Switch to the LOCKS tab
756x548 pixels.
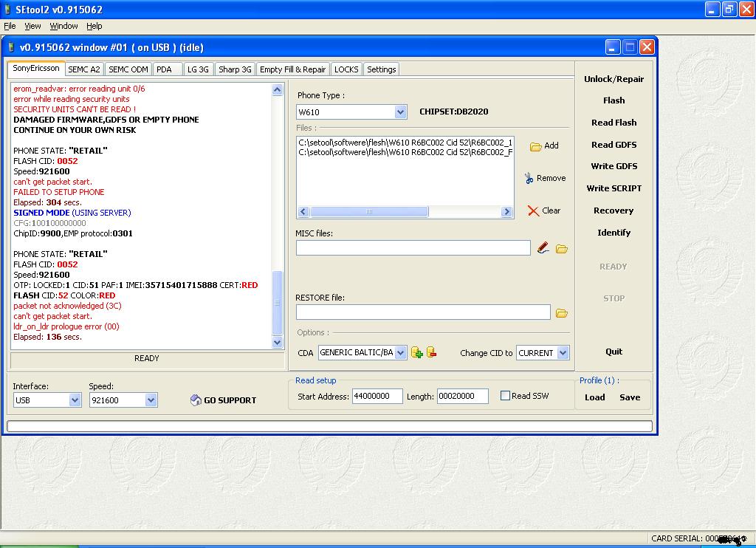tap(346, 69)
